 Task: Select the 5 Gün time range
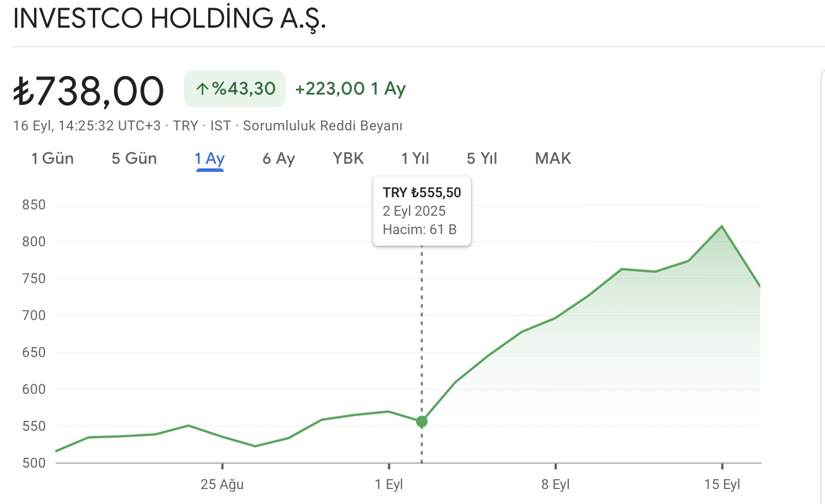pyautogui.click(x=134, y=159)
